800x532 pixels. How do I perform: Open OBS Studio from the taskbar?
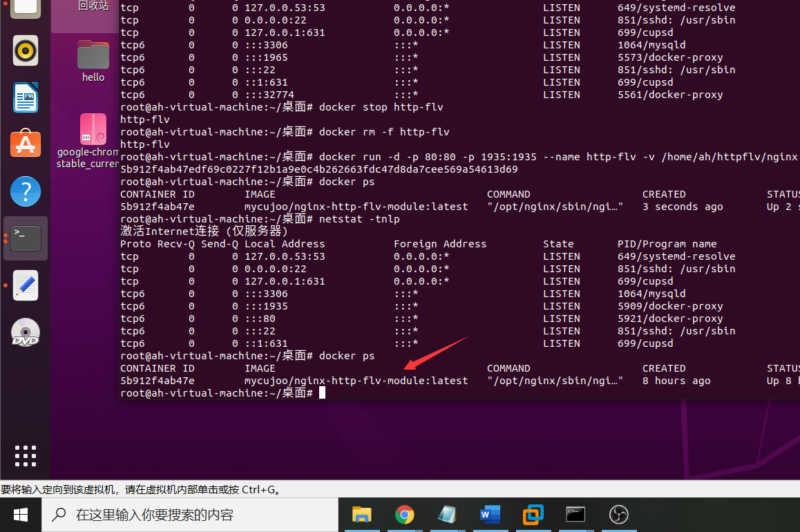[619, 515]
